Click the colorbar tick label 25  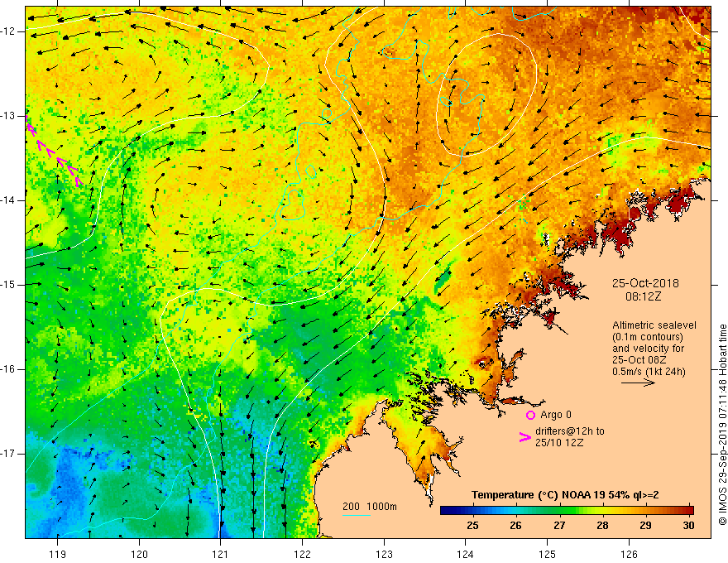[472, 526]
